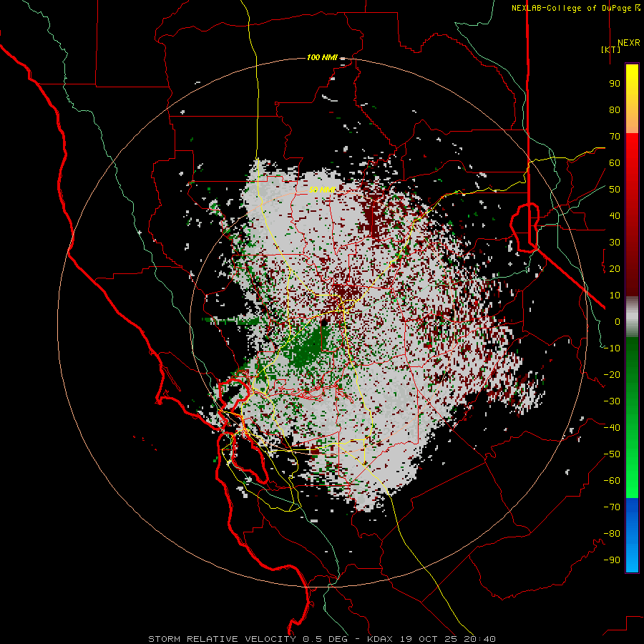Pick the green segment of the velocity color bar
This screenshot has height=644, width=644.
coord(632,417)
